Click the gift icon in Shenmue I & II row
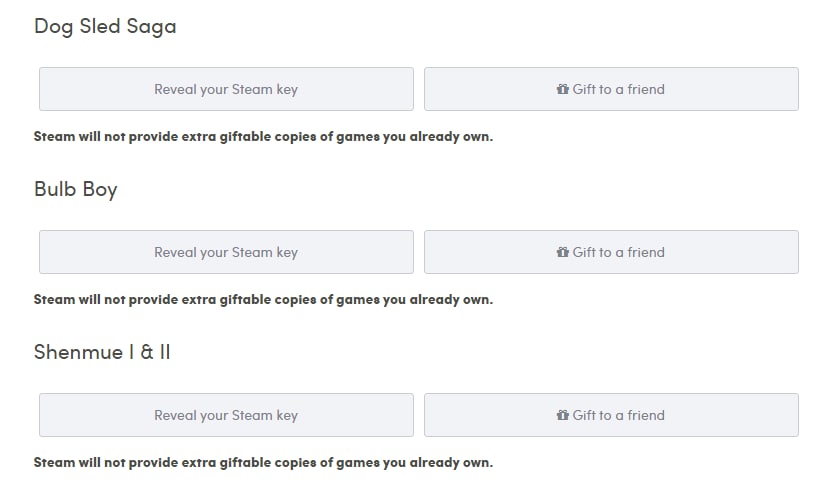 pyautogui.click(x=562, y=415)
